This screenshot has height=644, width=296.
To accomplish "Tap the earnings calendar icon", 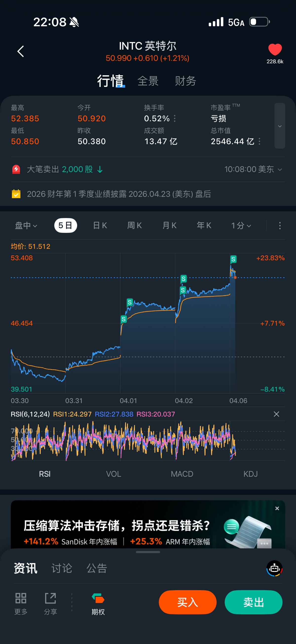I will pyautogui.click(x=16, y=194).
